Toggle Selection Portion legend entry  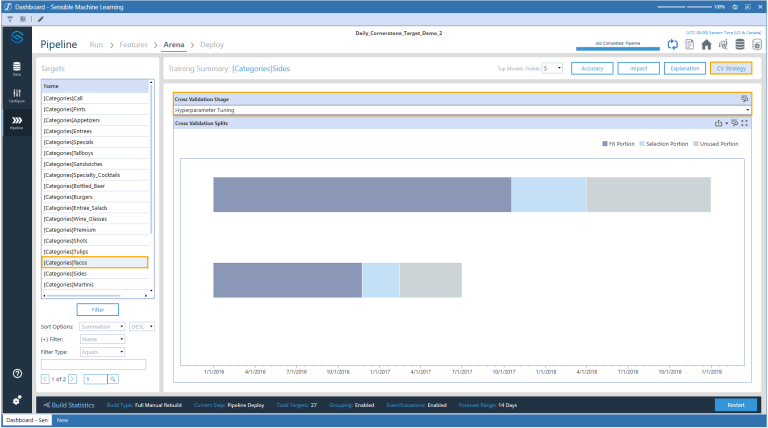[664, 144]
